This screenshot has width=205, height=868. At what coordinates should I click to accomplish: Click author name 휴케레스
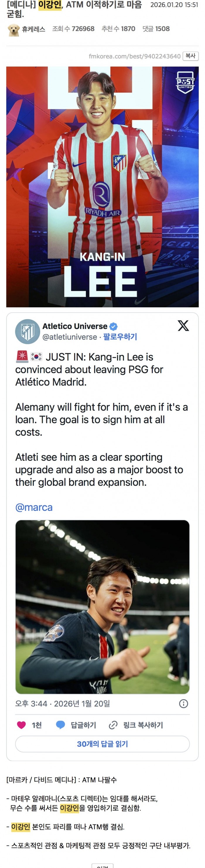pos(34,29)
